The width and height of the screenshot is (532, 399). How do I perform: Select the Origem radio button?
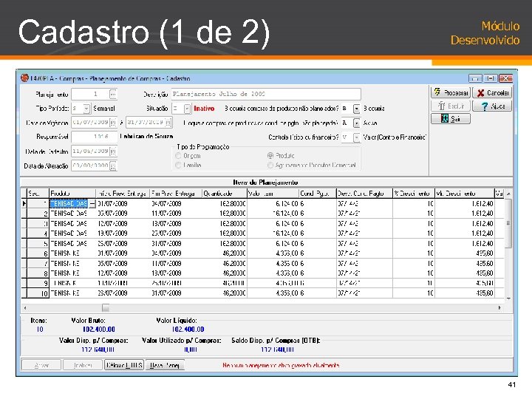(x=178, y=156)
